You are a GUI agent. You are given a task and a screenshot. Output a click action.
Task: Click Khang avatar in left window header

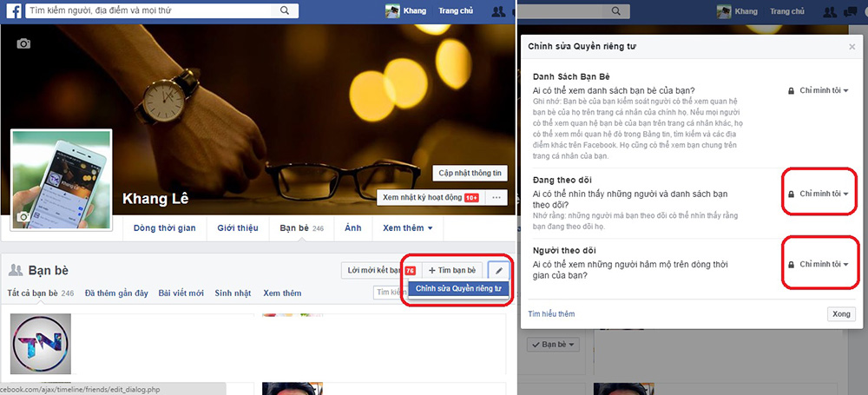click(x=392, y=11)
